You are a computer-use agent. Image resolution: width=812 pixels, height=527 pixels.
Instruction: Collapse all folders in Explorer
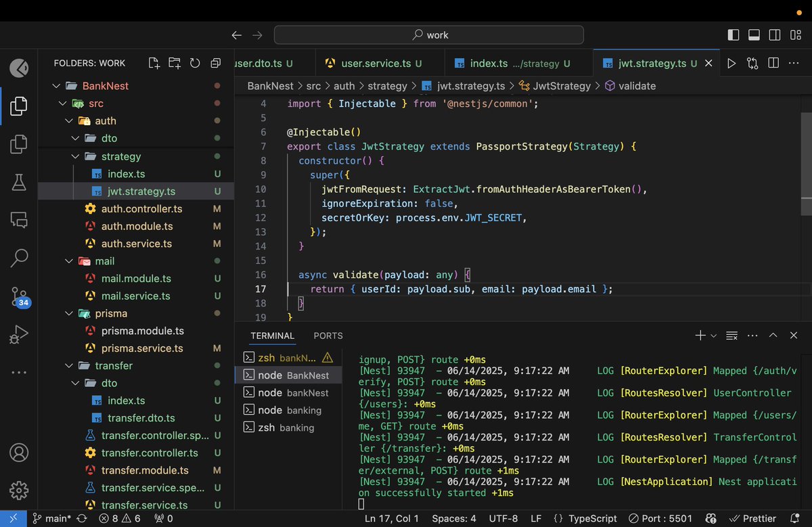(x=215, y=63)
